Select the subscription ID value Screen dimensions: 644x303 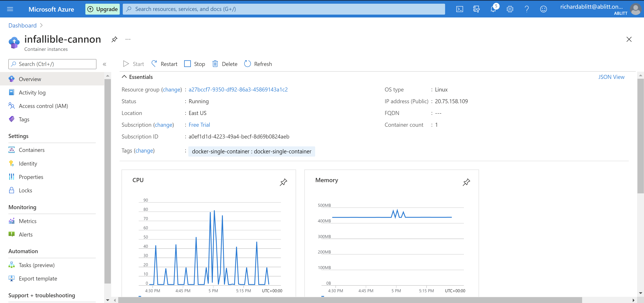click(x=239, y=137)
